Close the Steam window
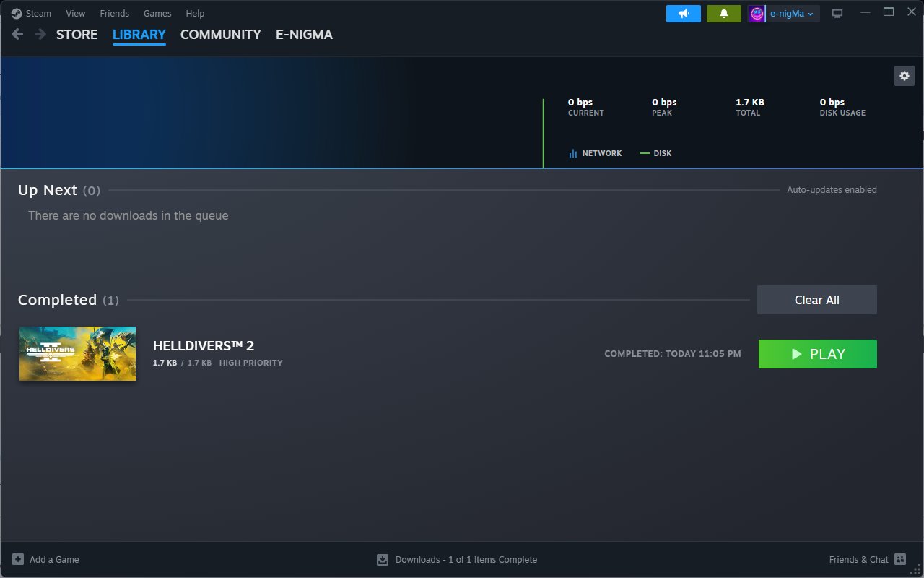The height and width of the screenshot is (578, 924). tap(911, 12)
